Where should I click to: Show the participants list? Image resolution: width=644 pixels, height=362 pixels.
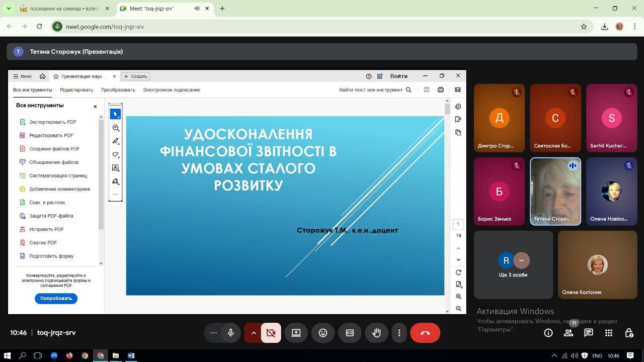coord(569,333)
